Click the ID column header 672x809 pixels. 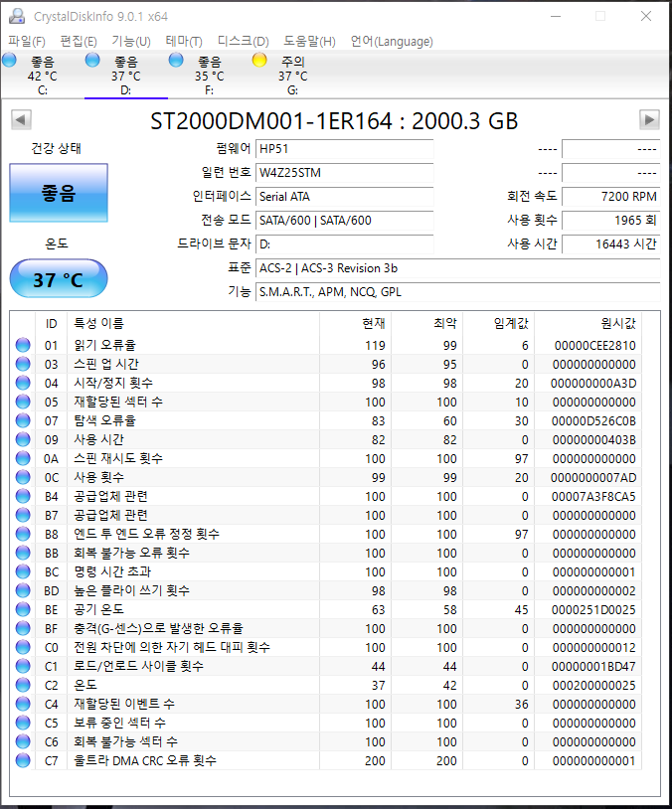click(x=51, y=323)
